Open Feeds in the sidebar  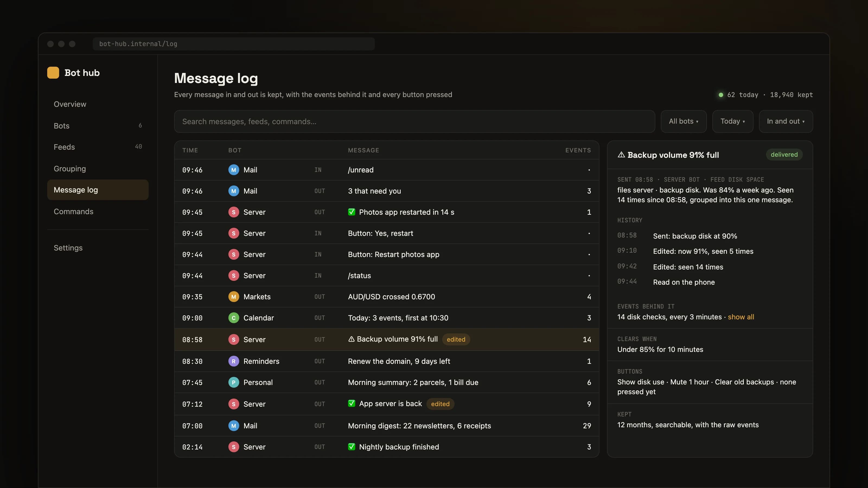pos(98,147)
